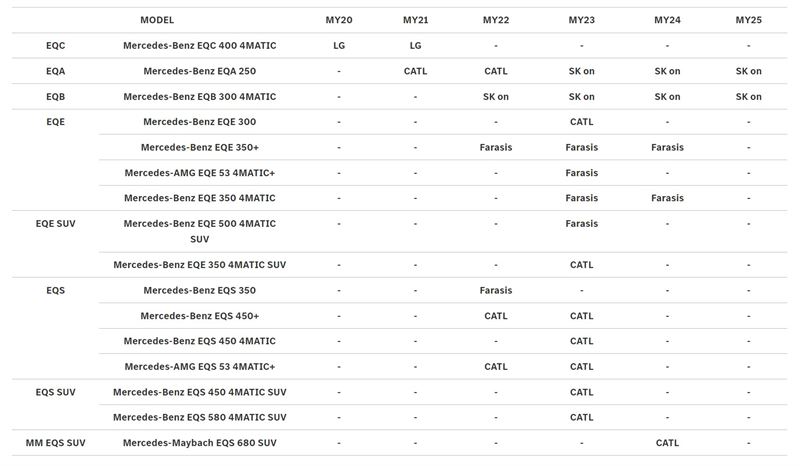Select Mercedes-Benz EQS 580 4MATIC SUV

coord(199,418)
